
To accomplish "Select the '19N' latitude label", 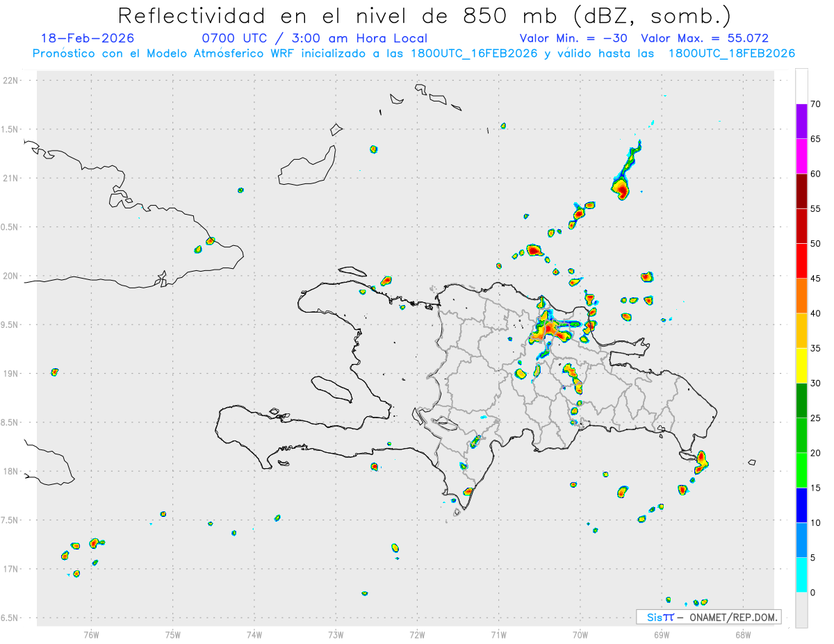I will pyautogui.click(x=12, y=374).
